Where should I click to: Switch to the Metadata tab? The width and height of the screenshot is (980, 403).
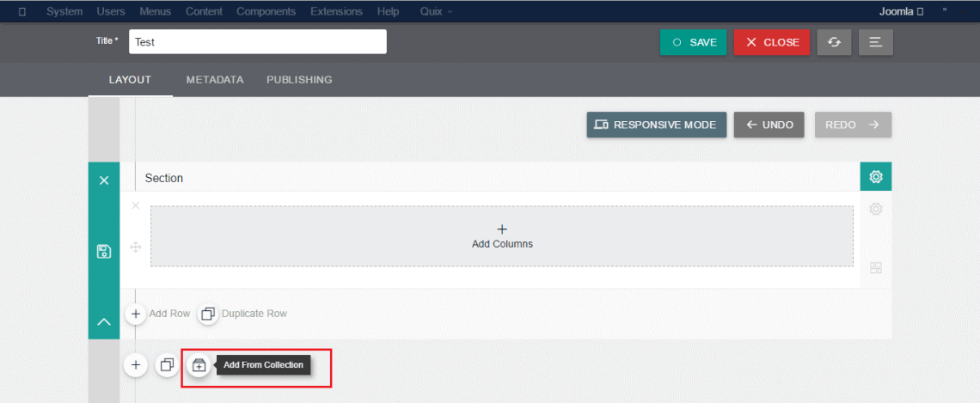pyautogui.click(x=215, y=80)
